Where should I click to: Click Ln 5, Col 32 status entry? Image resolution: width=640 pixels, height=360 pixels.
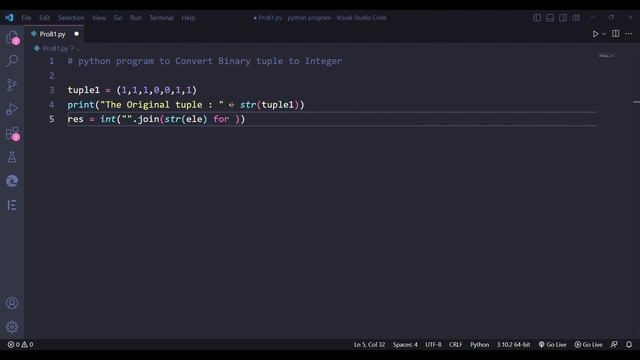click(369, 344)
